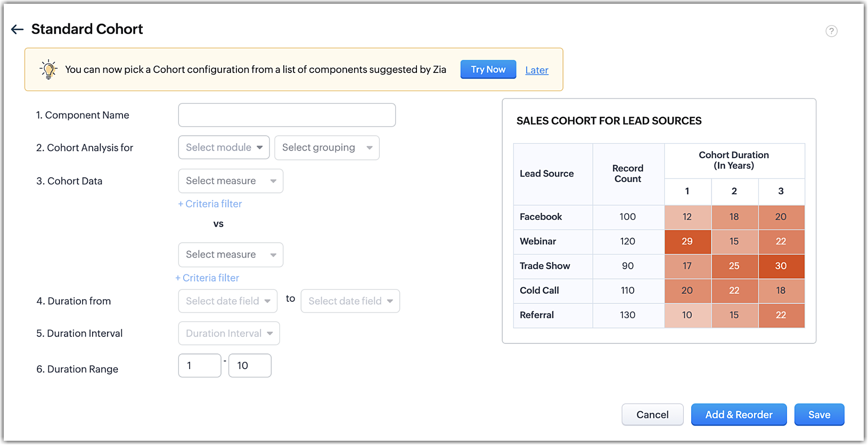Open the help question mark icon
The image size is (868, 445).
point(831,31)
